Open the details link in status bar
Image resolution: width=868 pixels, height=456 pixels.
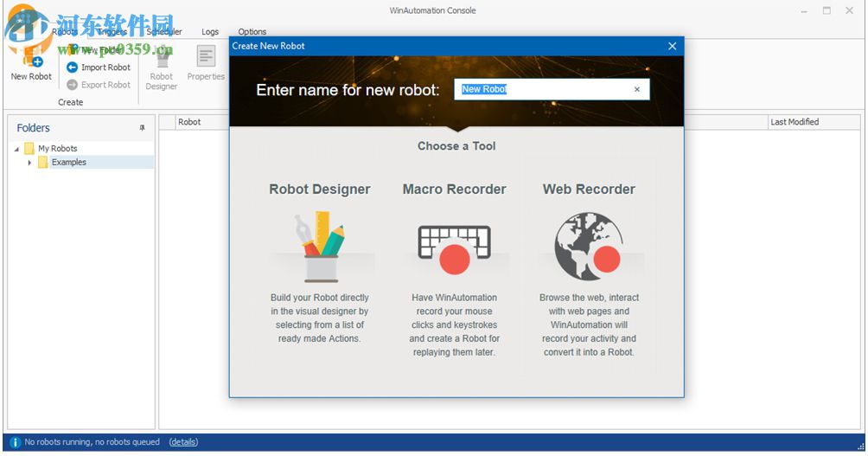coord(183,442)
